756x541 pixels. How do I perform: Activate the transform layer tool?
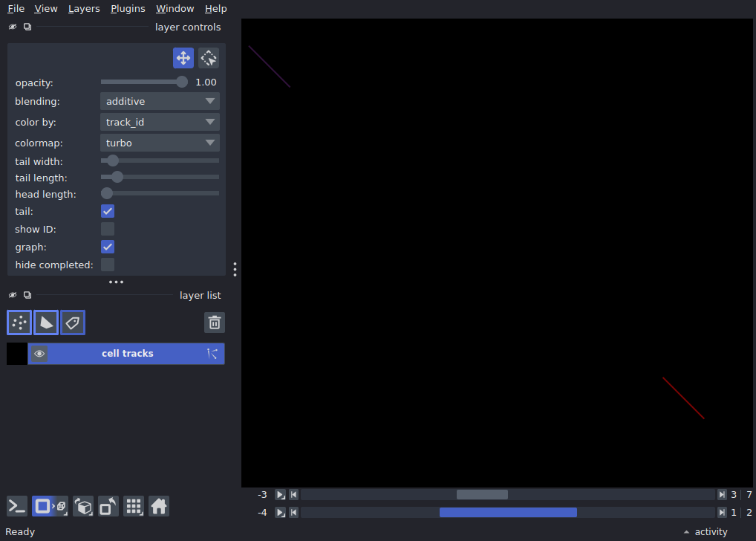pos(209,59)
